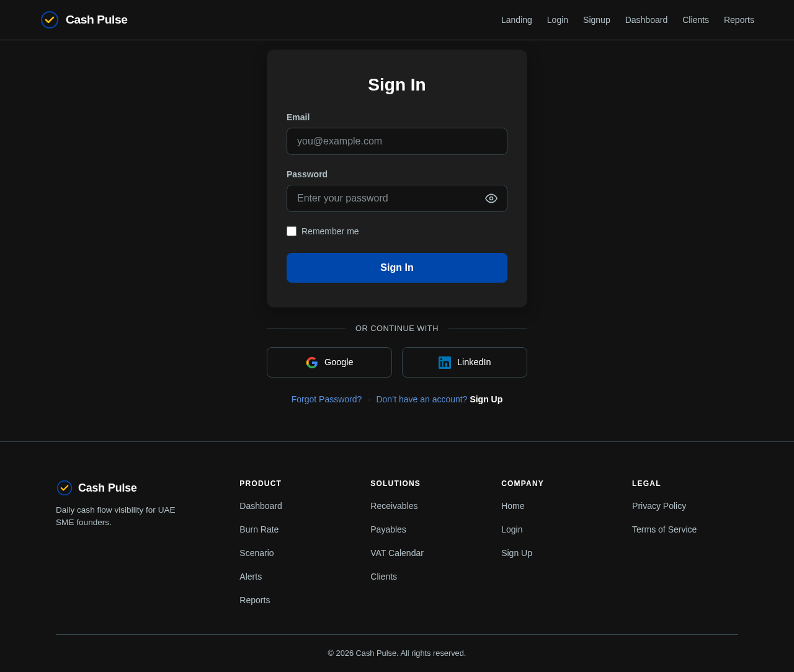Click the Google logo icon
The width and height of the screenshot is (794, 672).
point(312,363)
